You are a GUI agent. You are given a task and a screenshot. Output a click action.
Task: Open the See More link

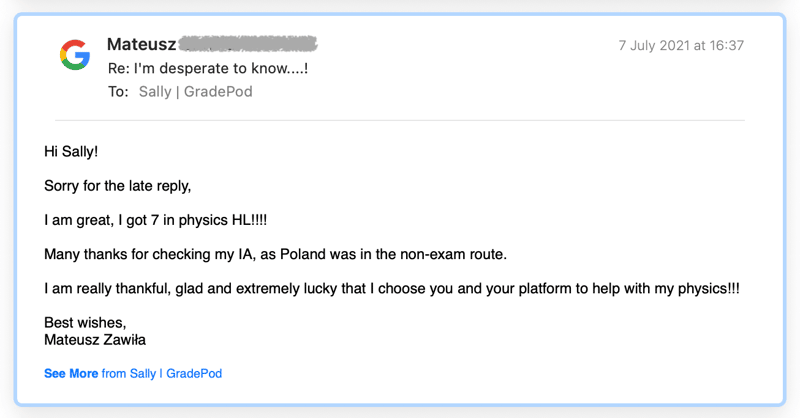(71, 374)
